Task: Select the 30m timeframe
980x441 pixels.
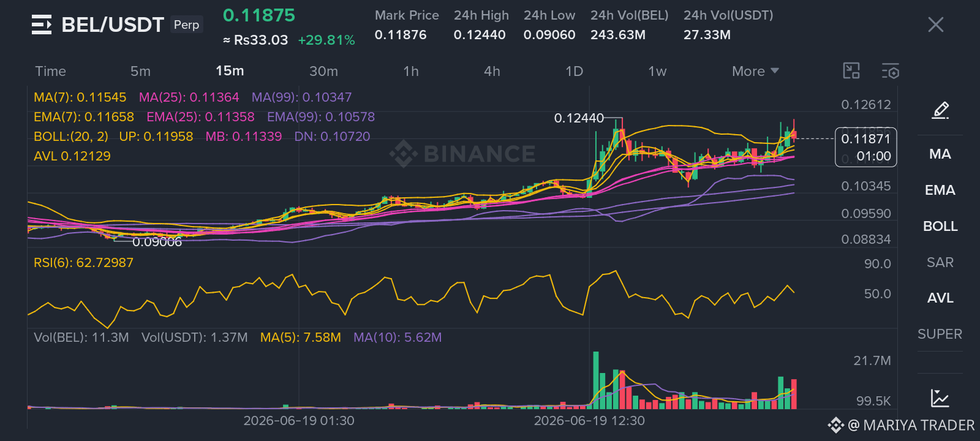Action: (323, 71)
